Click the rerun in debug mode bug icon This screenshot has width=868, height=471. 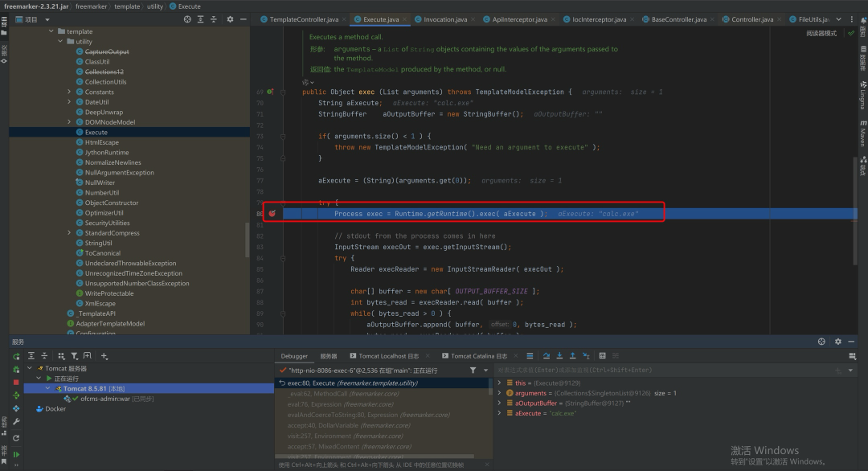point(16,369)
